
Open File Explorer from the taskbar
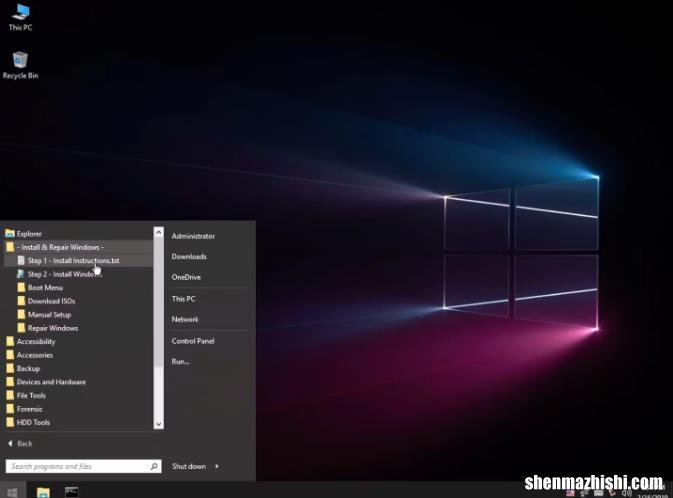43,492
